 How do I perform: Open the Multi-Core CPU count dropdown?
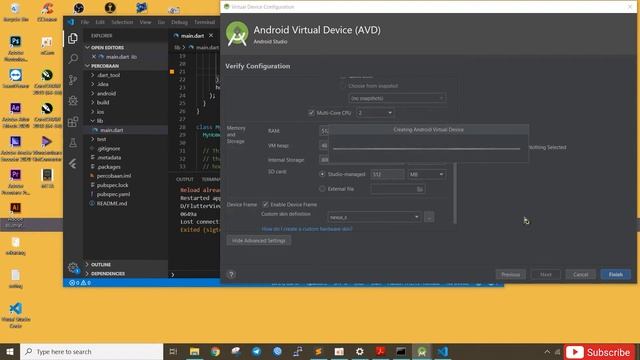pyautogui.click(x=375, y=113)
